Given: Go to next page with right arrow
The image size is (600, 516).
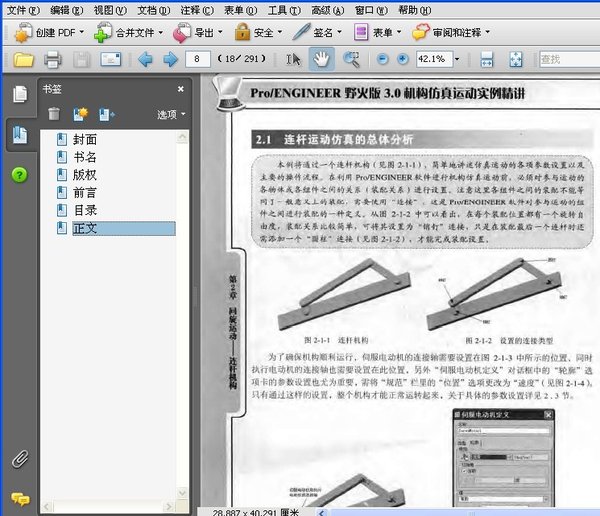Looking at the screenshot, I should [170, 59].
